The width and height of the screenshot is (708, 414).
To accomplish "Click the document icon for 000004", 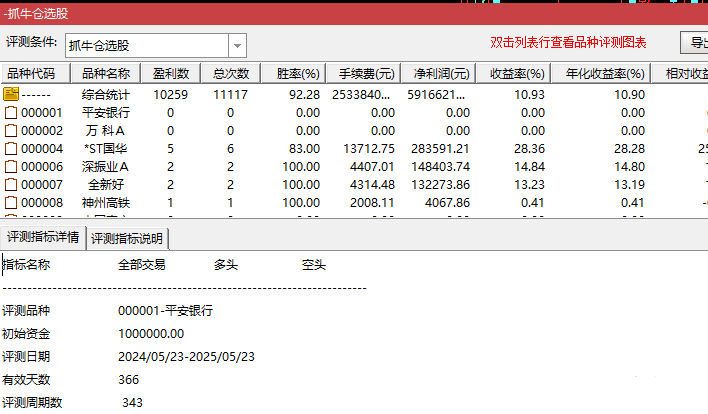I will (x=11, y=149).
